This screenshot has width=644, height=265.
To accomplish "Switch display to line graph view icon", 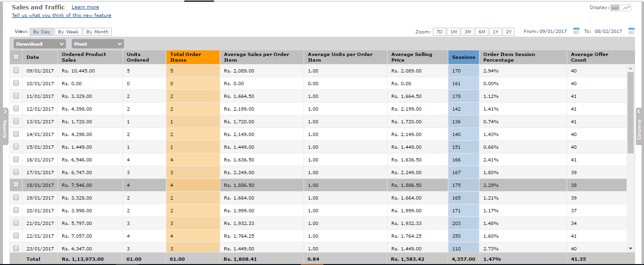I will (x=626, y=8).
